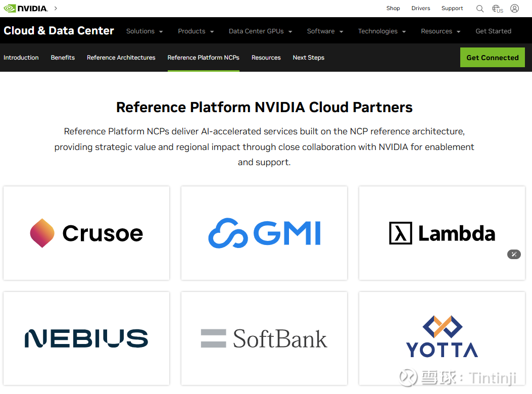Click the heading Reference Platform NVIDIA Cloud Partners

[264, 107]
